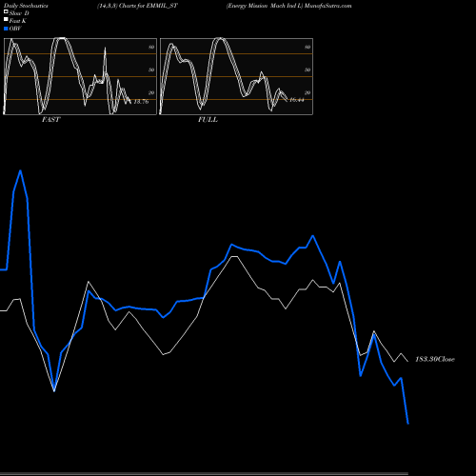Image resolution: width=476 pixels, height=476 pixels.
Task: Click the 16.44 value in FULL chart
Action: [297, 100]
